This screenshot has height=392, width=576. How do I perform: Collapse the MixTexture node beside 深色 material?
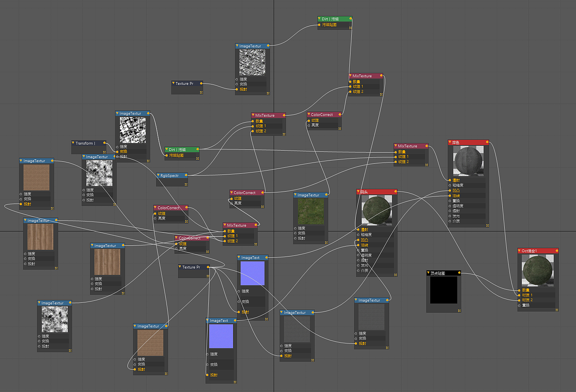[x=396, y=146]
